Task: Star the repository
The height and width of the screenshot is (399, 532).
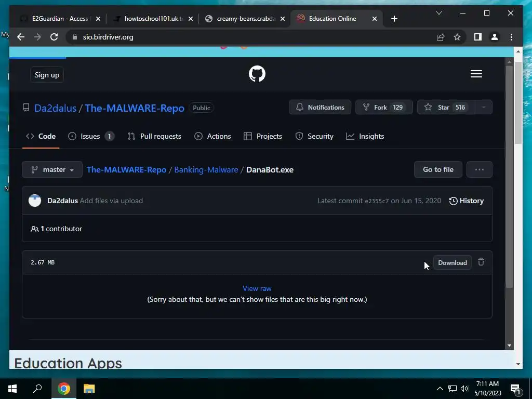Action: (446, 107)
